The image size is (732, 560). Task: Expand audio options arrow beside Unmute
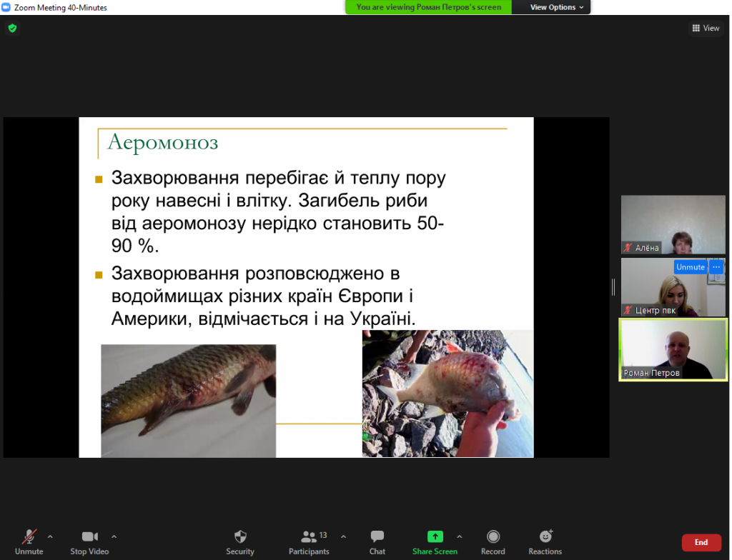tap(50, 536)
